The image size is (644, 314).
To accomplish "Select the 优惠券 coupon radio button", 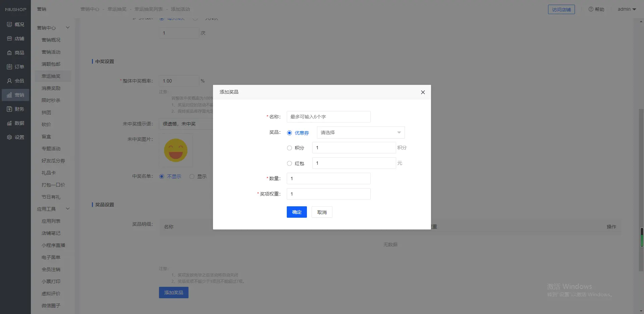I will point(289,133).
